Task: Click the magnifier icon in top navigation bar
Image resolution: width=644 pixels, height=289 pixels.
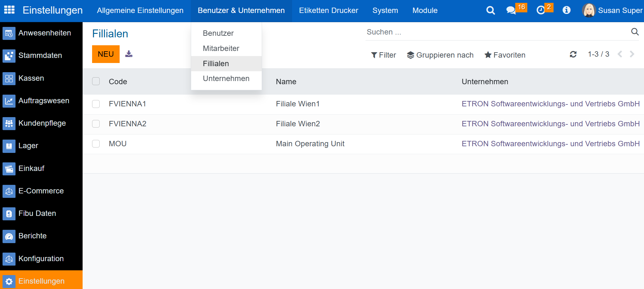Action: (491, 10)
